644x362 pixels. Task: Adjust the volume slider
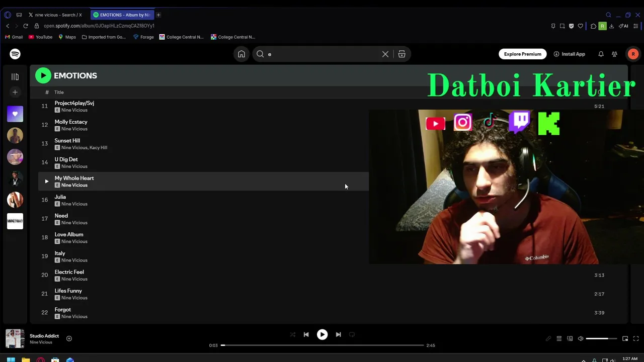pos(601,339)
